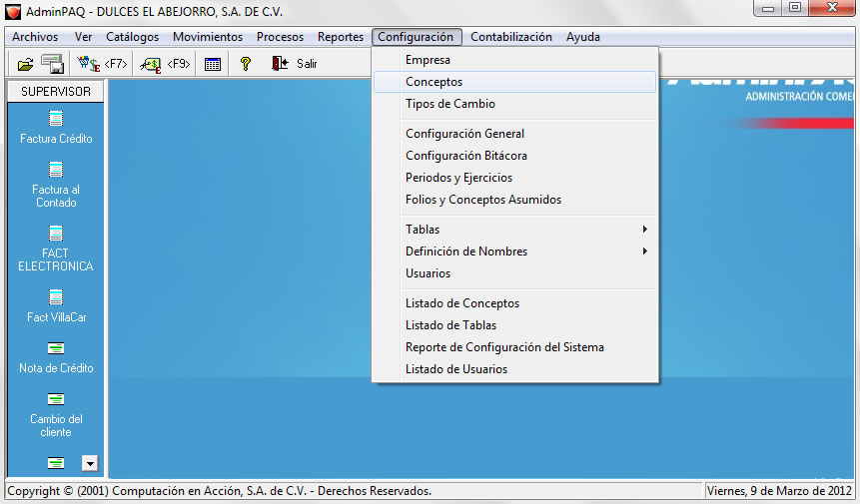The width and height of the screenshot is (860, 504).
Task: Select Listado de Usuarios menu entry
Action: 455,369
